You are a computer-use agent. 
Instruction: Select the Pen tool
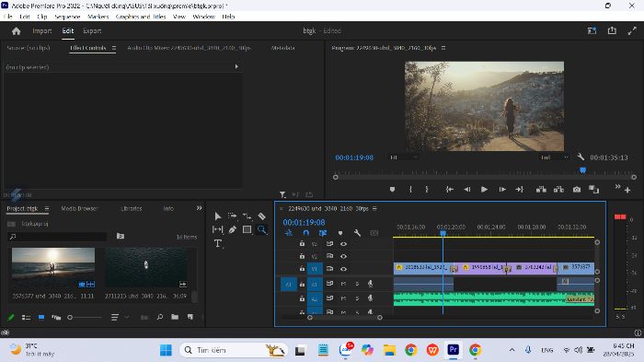233,229
